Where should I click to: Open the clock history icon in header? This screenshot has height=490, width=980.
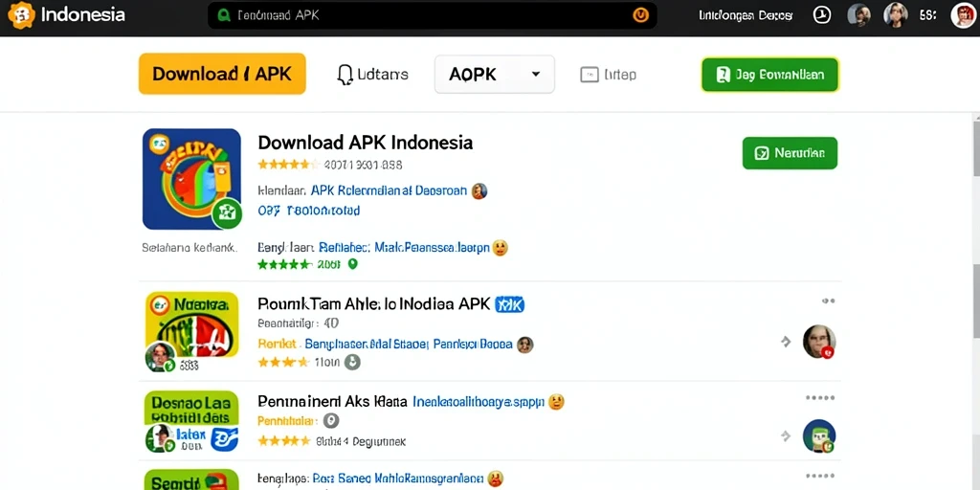point(822,15)
